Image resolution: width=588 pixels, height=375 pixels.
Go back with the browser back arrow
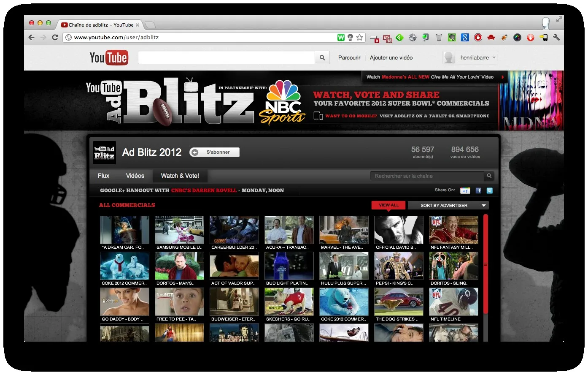click(32, 37)
